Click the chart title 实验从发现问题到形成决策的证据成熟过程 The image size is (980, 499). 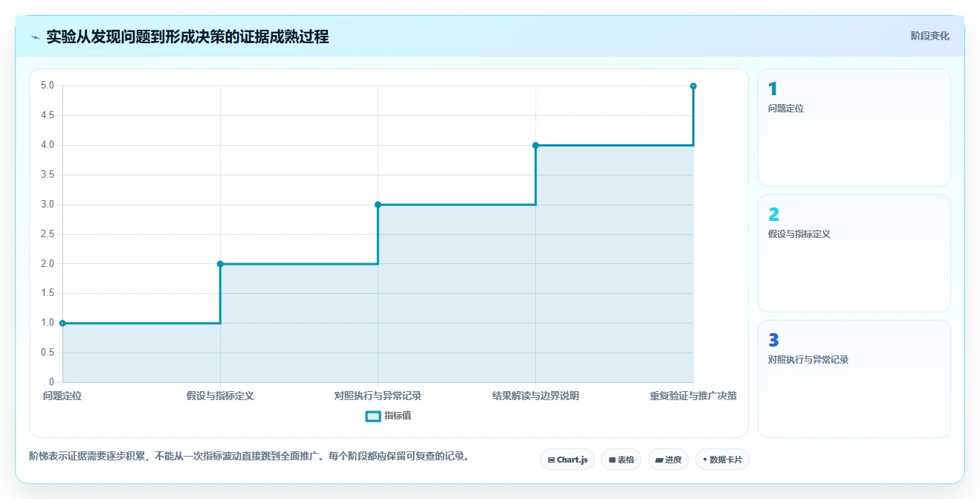187,36
